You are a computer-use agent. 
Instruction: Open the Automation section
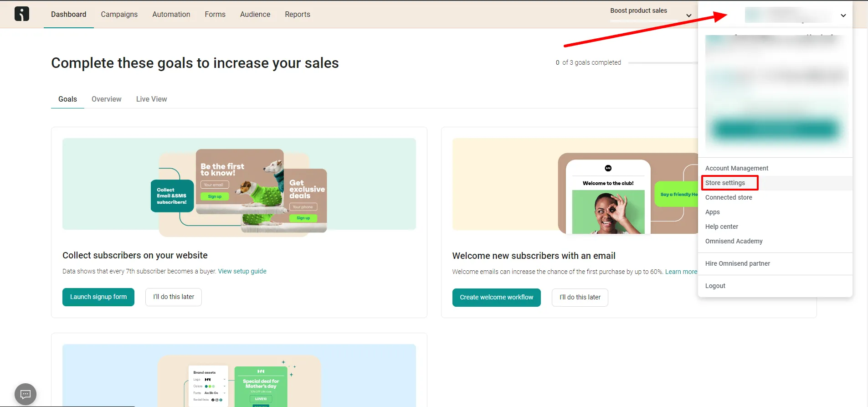coord(171,15)
